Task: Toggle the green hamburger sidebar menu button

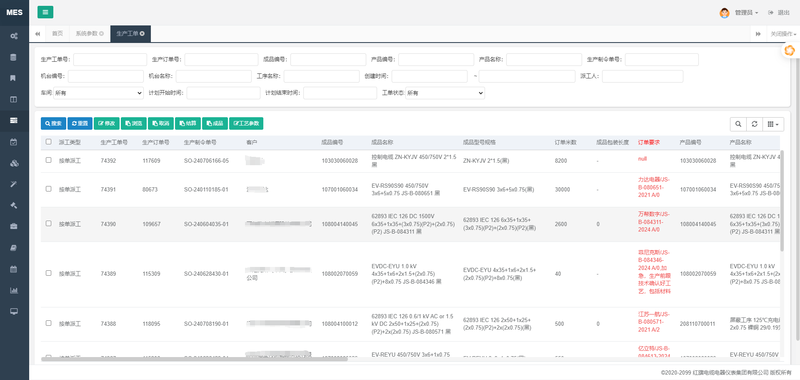Action: [x=45, y=12]
